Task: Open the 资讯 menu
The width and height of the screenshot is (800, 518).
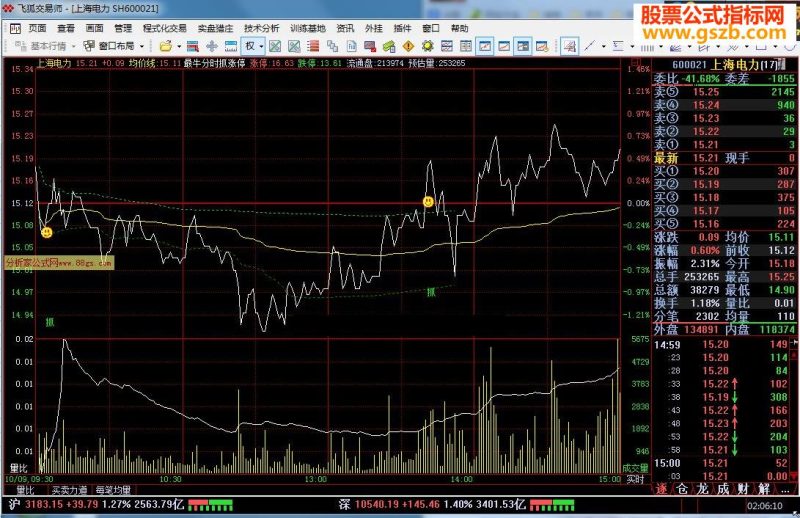Action: coord(345,29)
